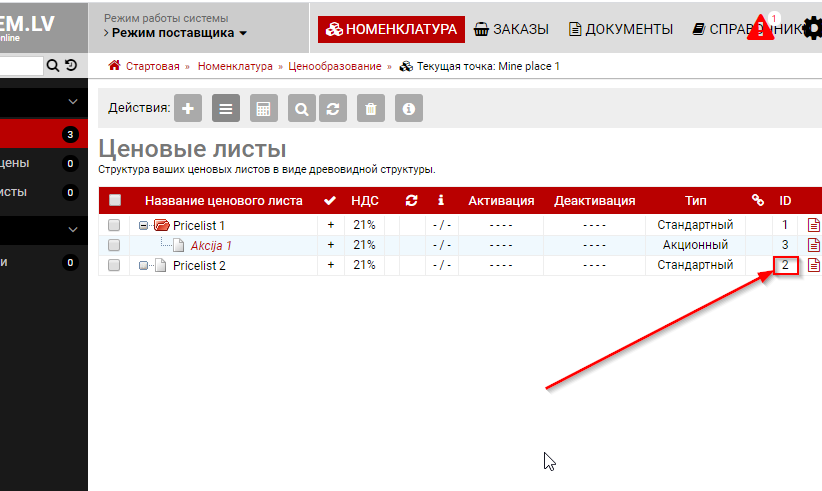Click the sidebar search input field
Screen dimensions: 822x491
click(21, 66)
